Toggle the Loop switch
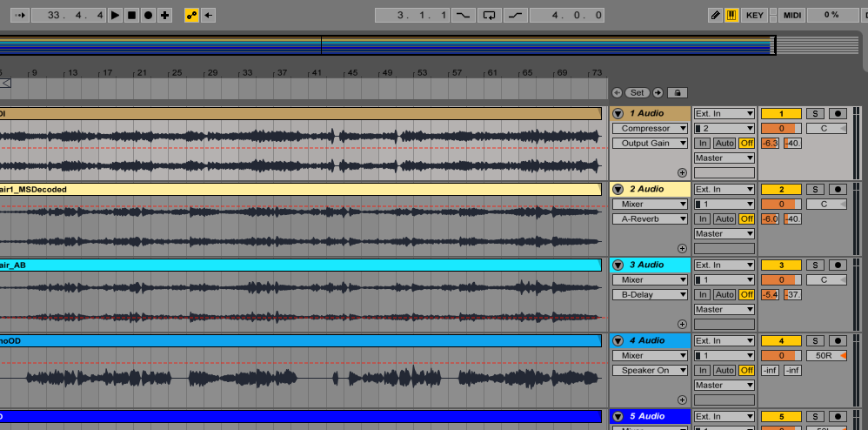Viewport: 868px width, 430px height. coord(490,16)
